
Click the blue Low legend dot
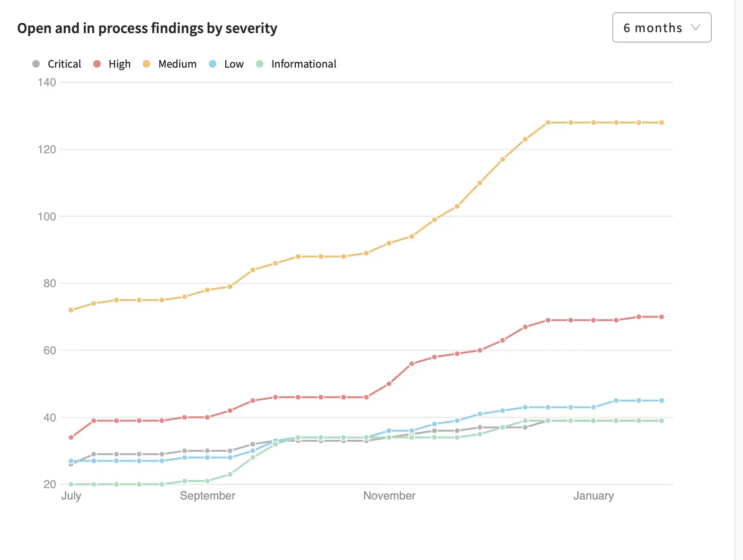pyautogui.click(x=212, y=64)
